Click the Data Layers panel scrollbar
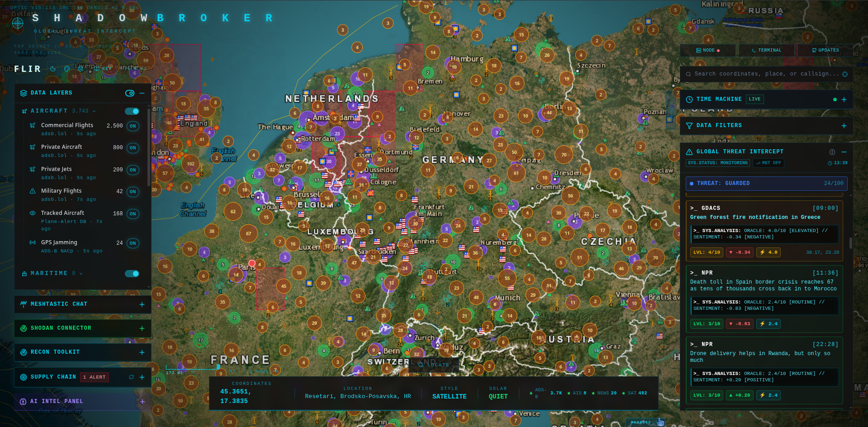 (149, 147)
